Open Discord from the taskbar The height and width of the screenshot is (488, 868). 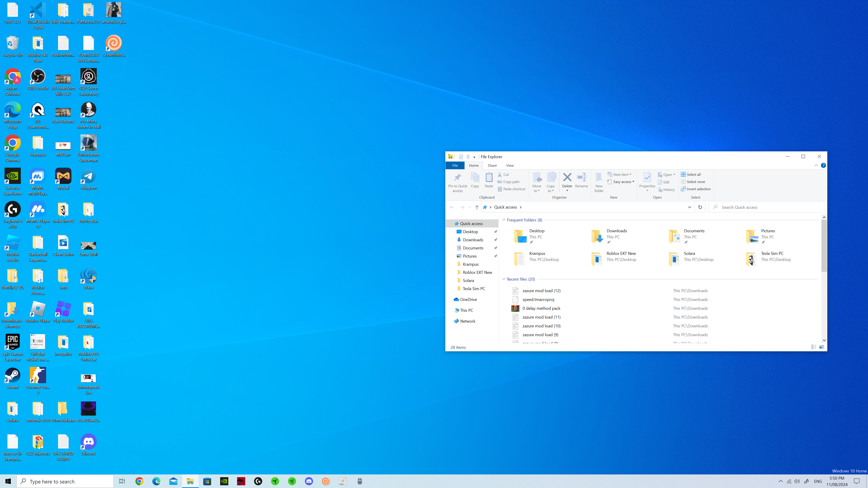(309, 481)
